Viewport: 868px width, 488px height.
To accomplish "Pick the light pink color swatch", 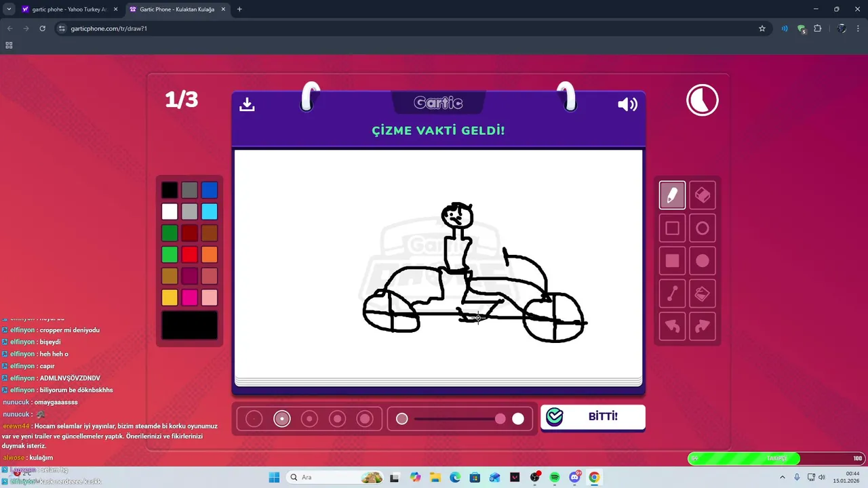I will coord(210,298).
